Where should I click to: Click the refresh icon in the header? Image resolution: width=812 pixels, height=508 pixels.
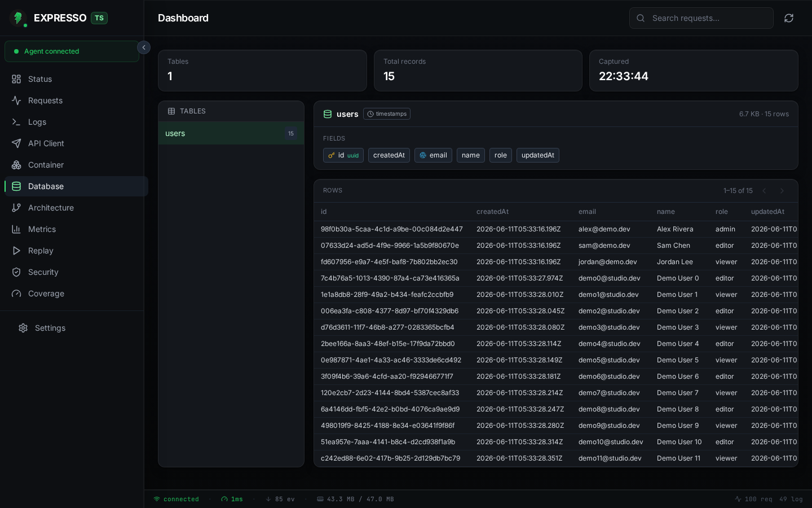point(789,18)
